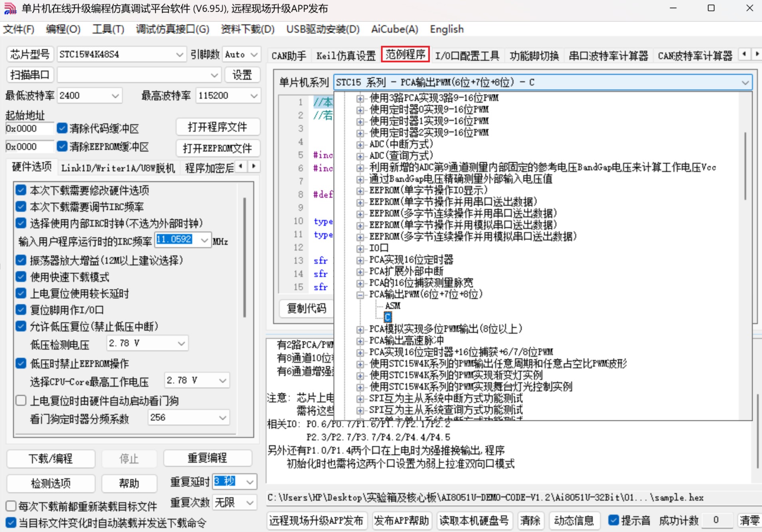Expand the IO口 tree node
The height and width of the screenshot is (532, 762).
tap(360, 249)
